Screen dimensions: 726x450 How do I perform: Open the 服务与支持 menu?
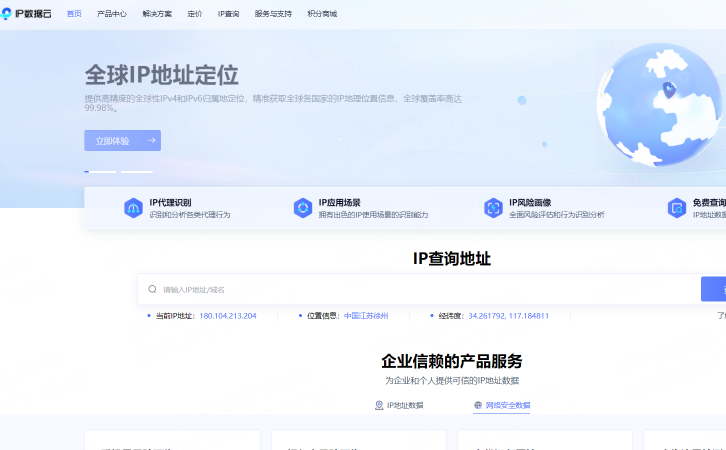tap(275, 14)
